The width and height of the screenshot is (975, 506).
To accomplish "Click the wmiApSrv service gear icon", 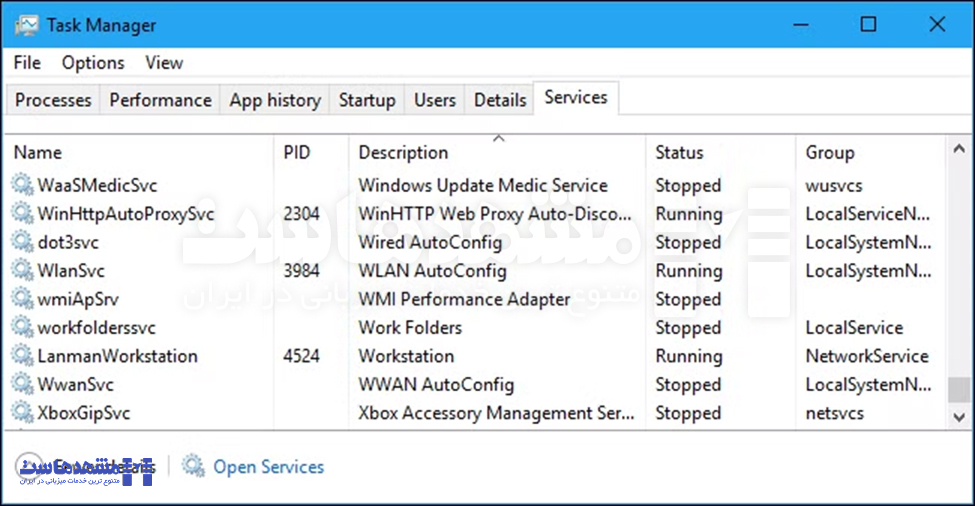I will tap(22, 299).
